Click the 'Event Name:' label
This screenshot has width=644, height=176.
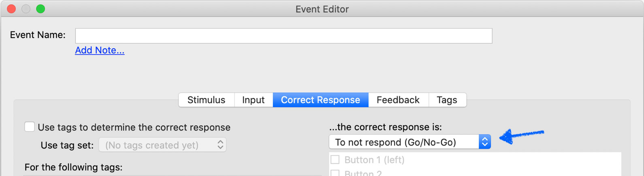pyautogui.click(x=38, y=35)
